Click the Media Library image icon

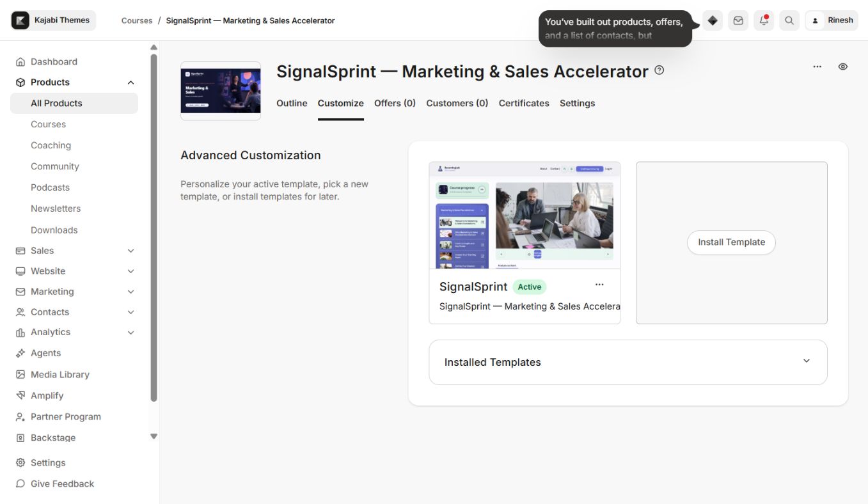(x=20, y=374)
